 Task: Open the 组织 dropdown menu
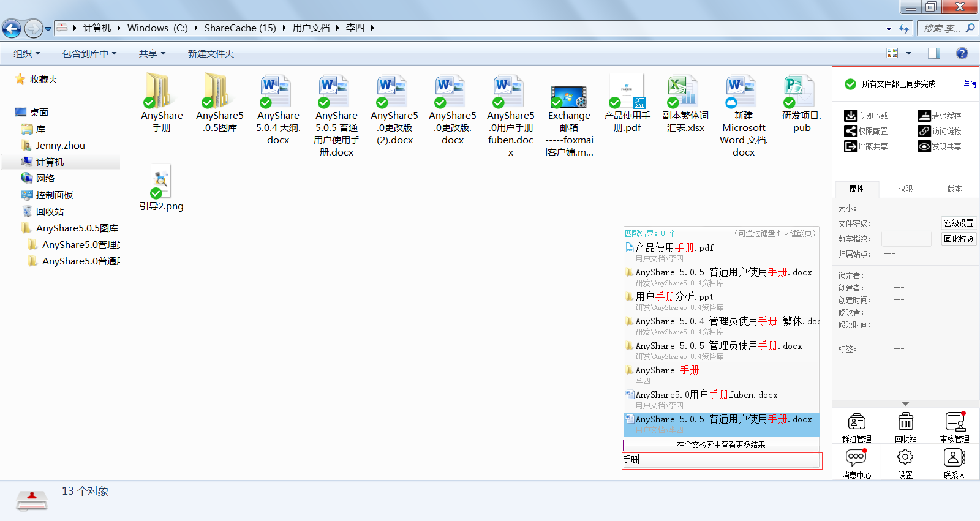(26, 53)
